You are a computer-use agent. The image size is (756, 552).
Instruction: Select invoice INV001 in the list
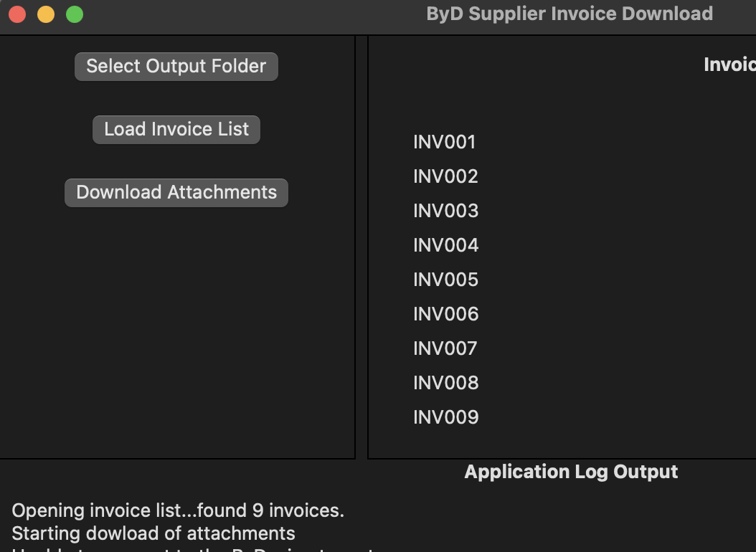click(x=445, y=142)
